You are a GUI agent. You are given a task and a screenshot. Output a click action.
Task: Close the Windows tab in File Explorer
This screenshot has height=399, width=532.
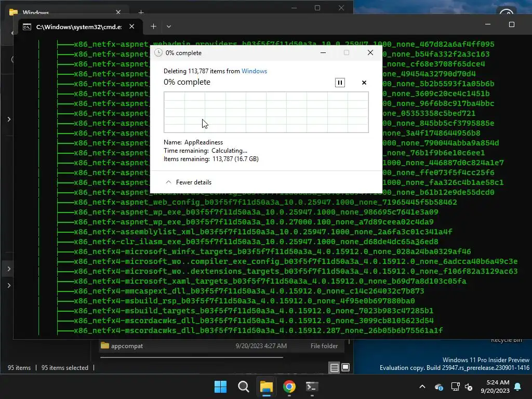pos(118,12)
